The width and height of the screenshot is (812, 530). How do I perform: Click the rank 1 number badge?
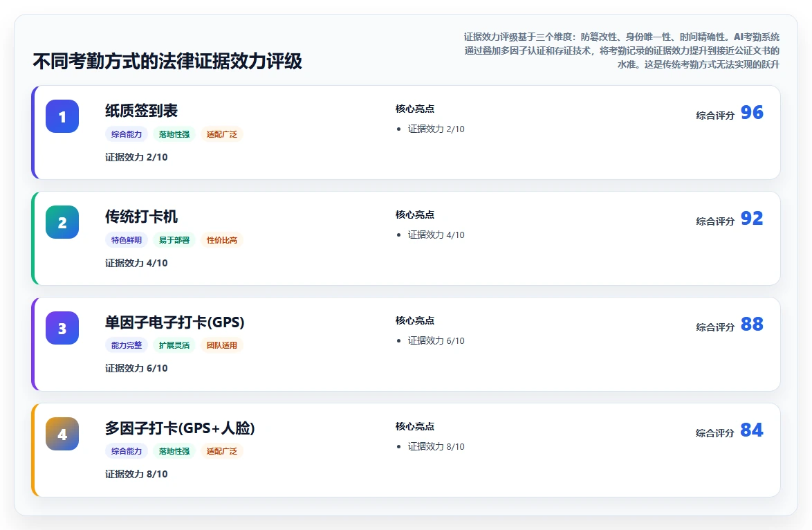click(62, 116)
